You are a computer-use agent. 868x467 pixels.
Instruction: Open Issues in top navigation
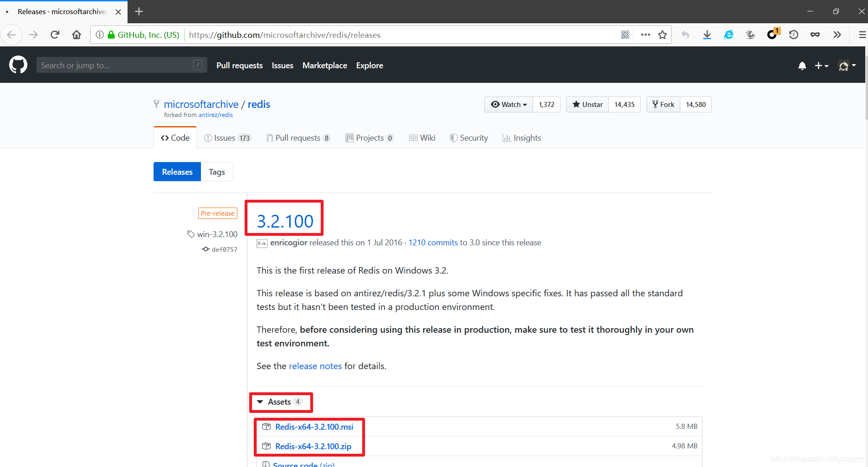[282, 66]
